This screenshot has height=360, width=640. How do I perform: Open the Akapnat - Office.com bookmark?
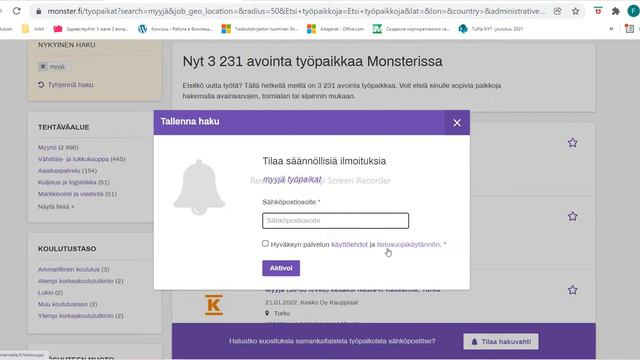coord(336,29)
